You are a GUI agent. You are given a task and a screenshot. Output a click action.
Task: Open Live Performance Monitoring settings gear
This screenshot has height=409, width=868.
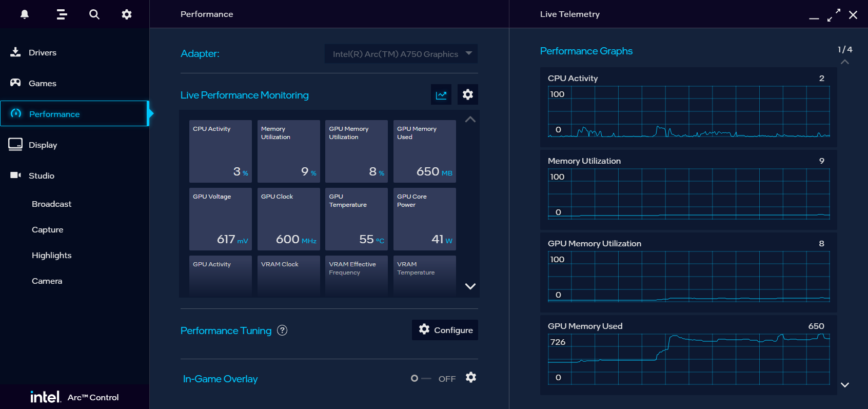[x=468, y=94]
